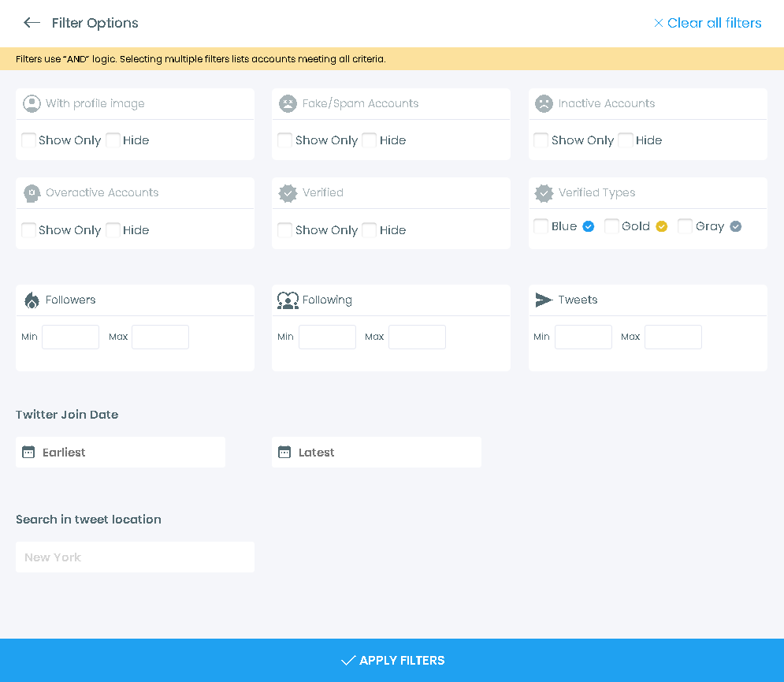Click the blue verified badge next to Blue
This screenshot has height=682, width=784.
[x=588, y=226]
